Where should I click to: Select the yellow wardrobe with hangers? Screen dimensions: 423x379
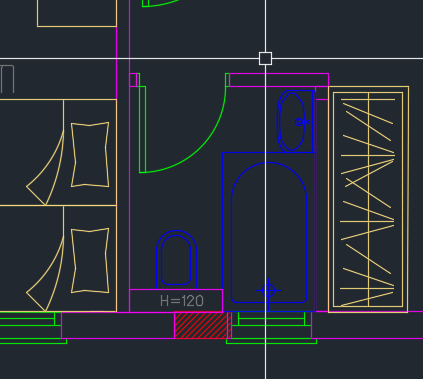tap(368, 199)
